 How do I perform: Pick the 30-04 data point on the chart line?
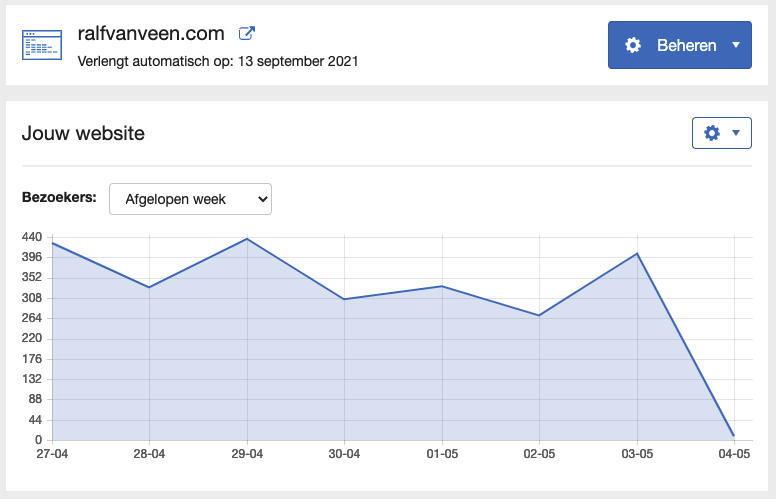point(344,299)
